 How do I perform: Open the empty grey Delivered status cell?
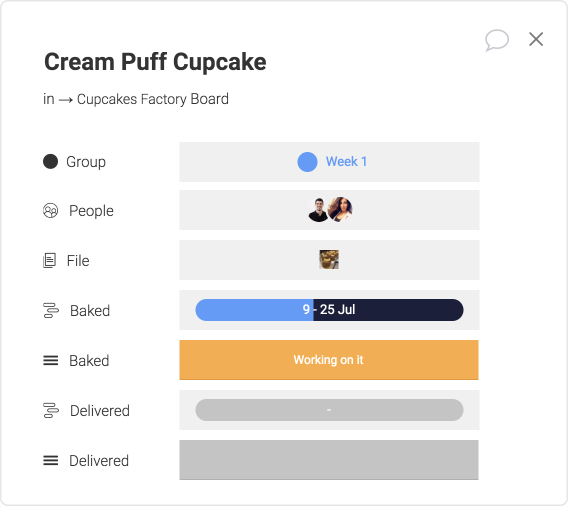pyautogui.click(x=329, y=460)
